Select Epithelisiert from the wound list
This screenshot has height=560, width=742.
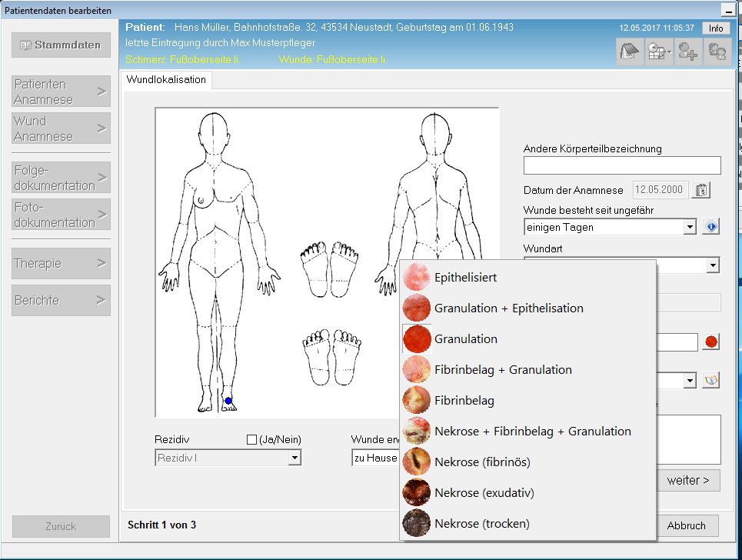coord(528,278)
